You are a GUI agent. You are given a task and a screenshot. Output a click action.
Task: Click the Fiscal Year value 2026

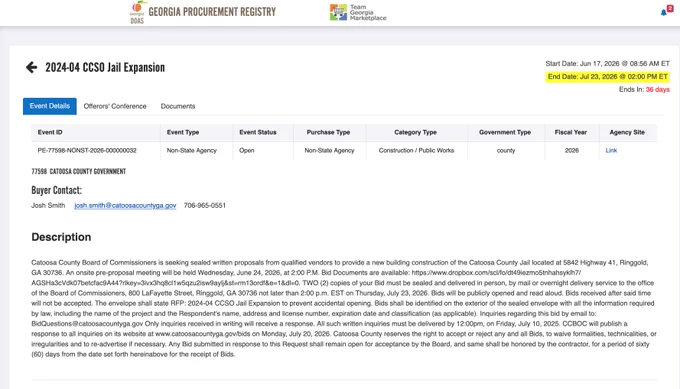tap(572, 150)
